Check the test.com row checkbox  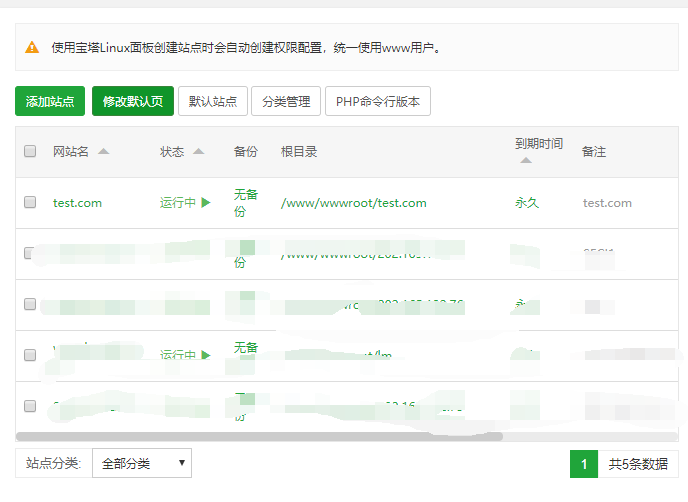tap(30, 203)
